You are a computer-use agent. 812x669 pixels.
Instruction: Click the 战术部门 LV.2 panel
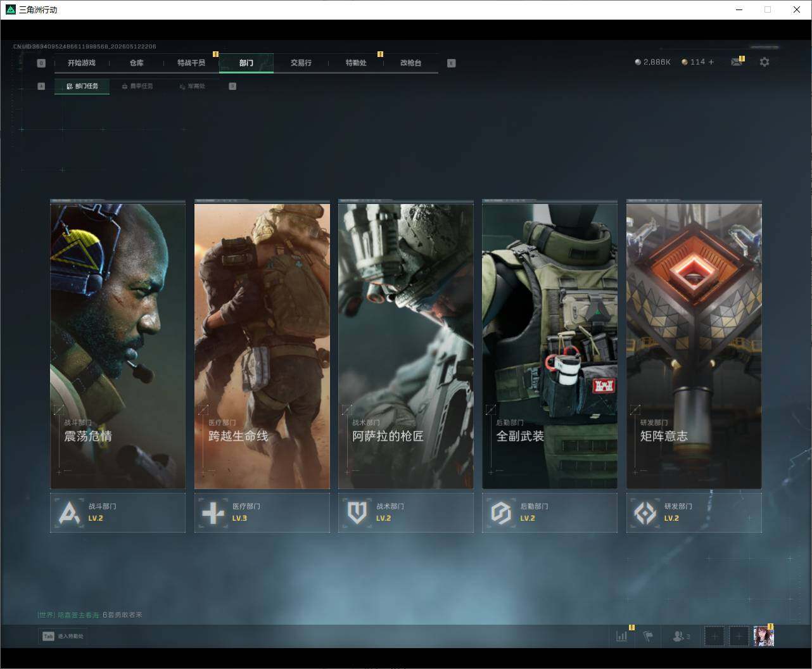click(x=406, y=513)
